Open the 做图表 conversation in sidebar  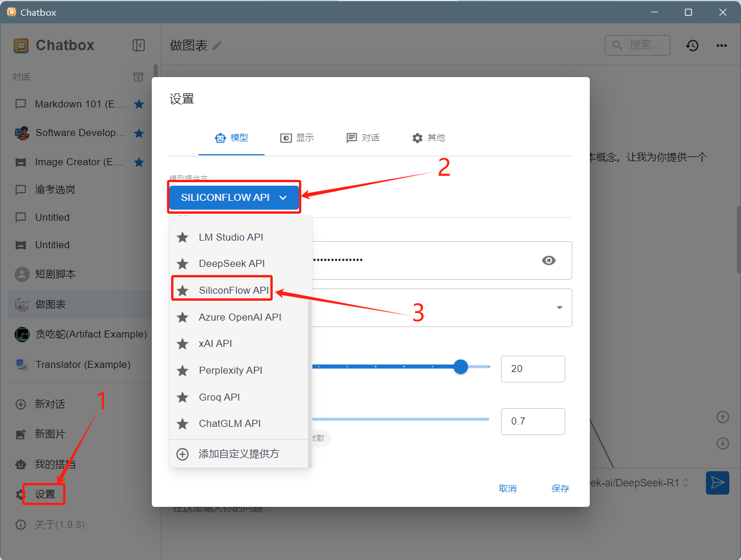[79, 304]
